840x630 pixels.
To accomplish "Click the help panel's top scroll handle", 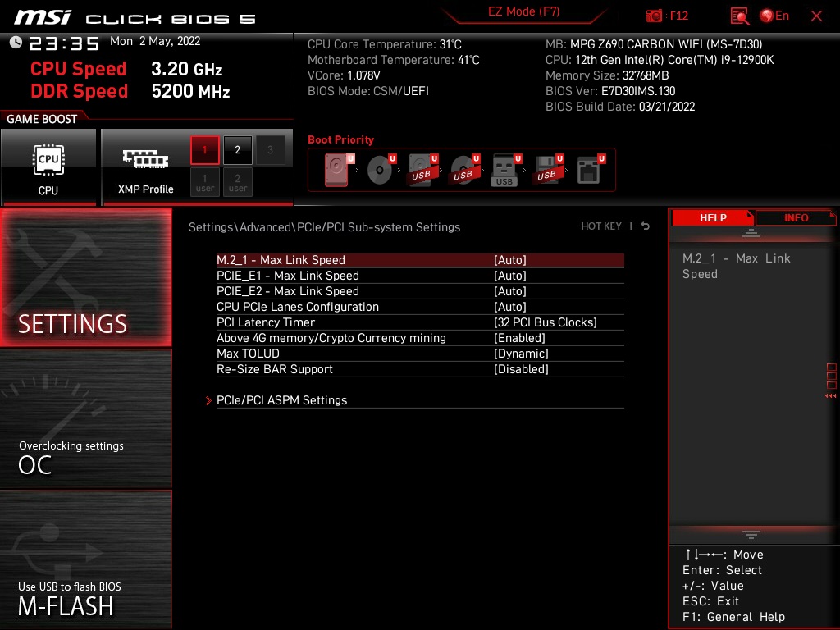I will tap(751, 232).
